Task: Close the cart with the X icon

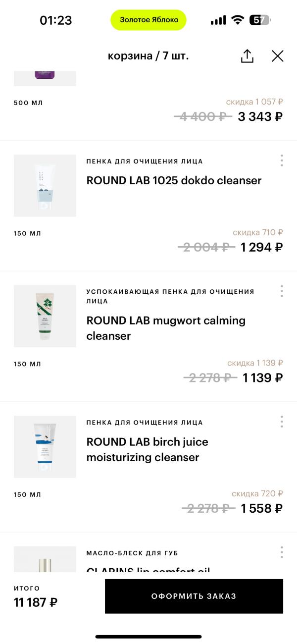Action: coord(278,56)
